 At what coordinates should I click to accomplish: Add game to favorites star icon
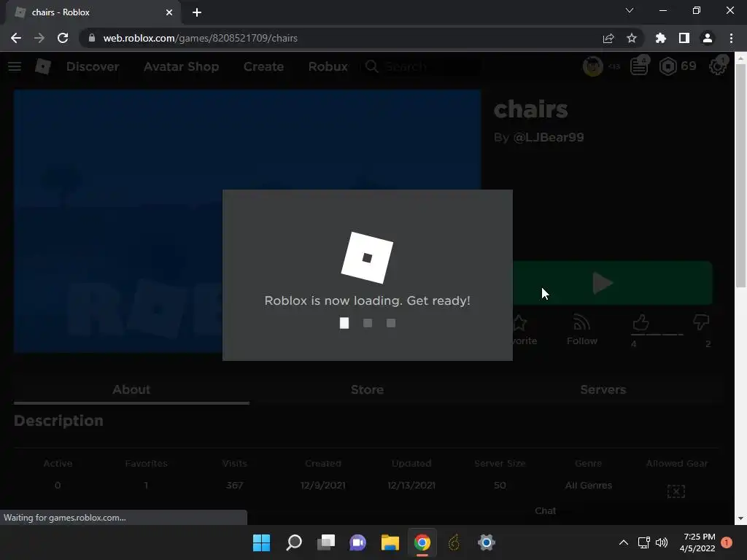(519, 323)
